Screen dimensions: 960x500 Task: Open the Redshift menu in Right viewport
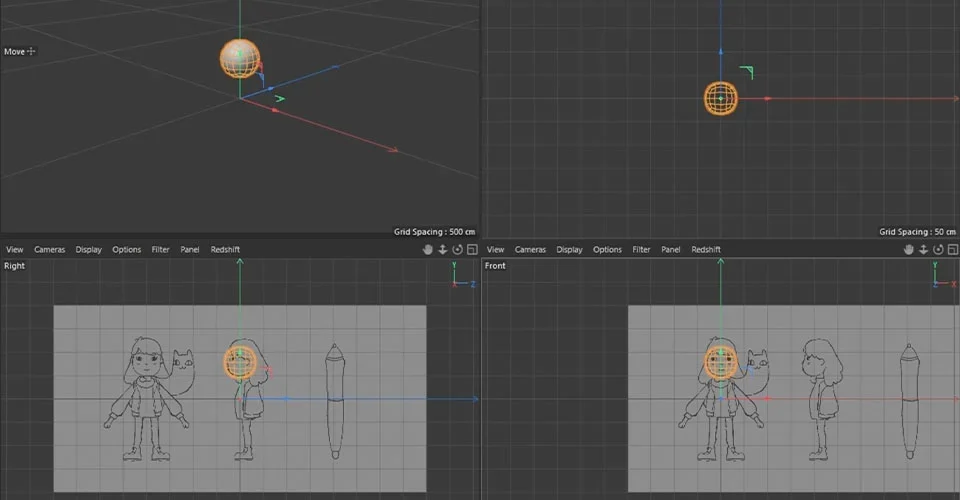225,250
